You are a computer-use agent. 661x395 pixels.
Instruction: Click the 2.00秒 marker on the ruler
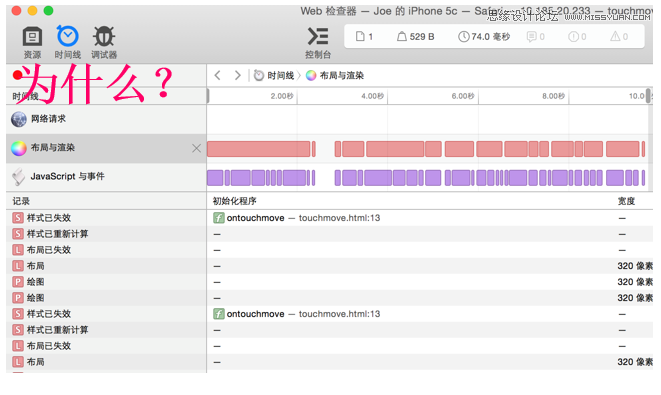(282, 96)
